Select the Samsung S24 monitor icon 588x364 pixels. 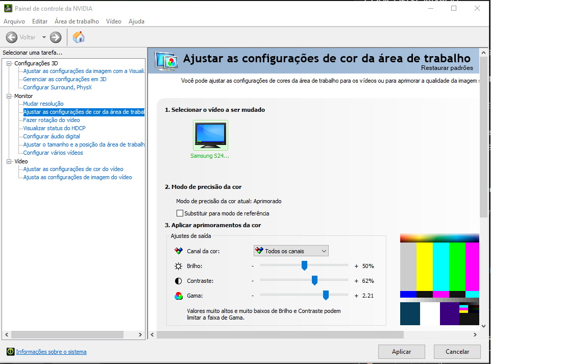(210, 135)
